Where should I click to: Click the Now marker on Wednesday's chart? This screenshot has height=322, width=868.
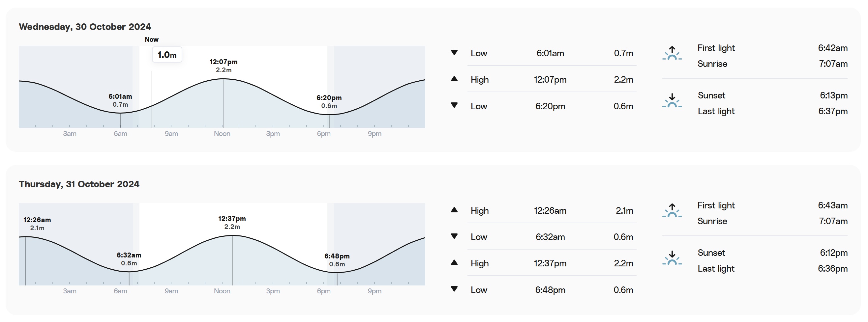pos(152,40)
